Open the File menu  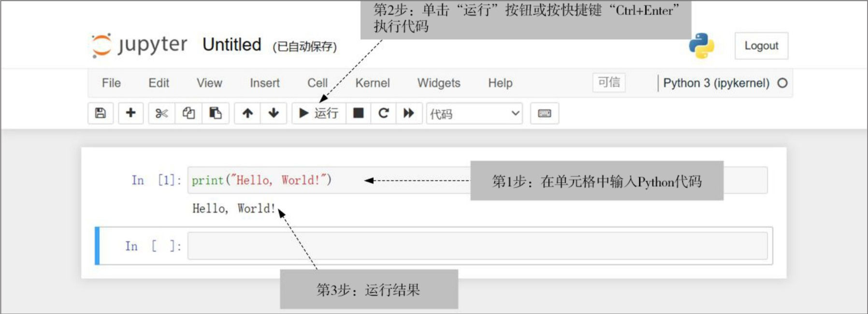click(111, 83)
